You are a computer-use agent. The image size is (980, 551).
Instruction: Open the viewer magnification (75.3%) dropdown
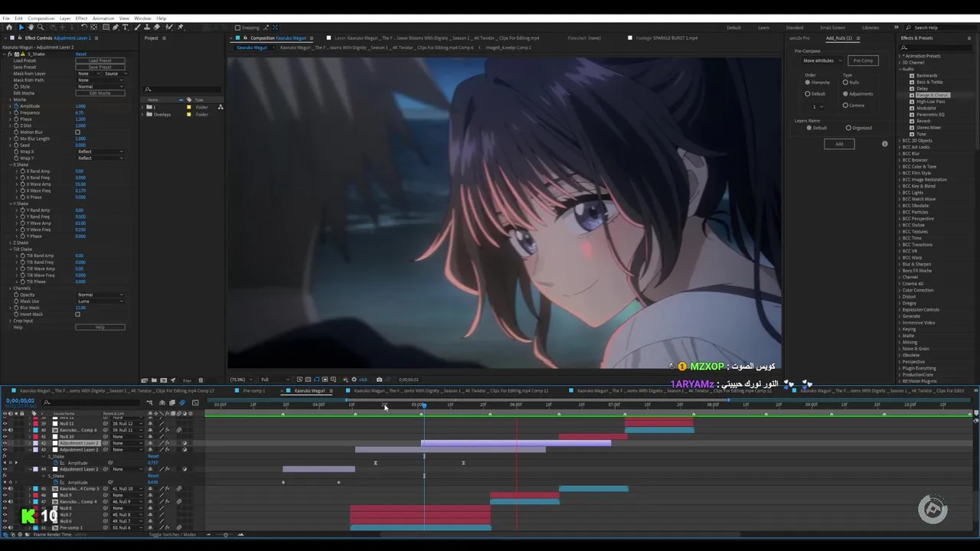[x=240, y=380]
